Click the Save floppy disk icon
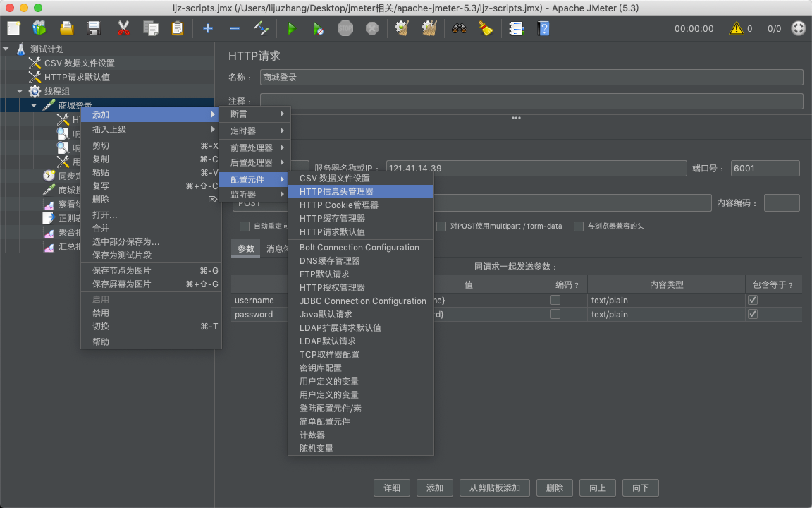 coord(94,28)
